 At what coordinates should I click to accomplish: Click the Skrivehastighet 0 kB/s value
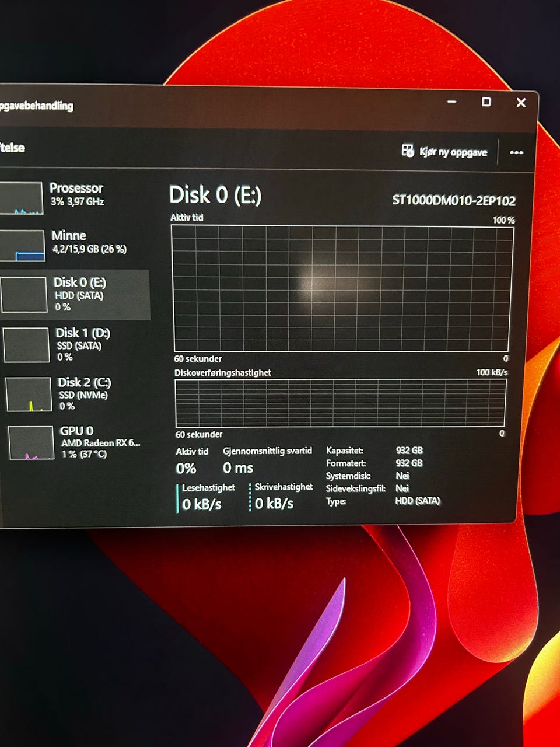tap(274, 503)
